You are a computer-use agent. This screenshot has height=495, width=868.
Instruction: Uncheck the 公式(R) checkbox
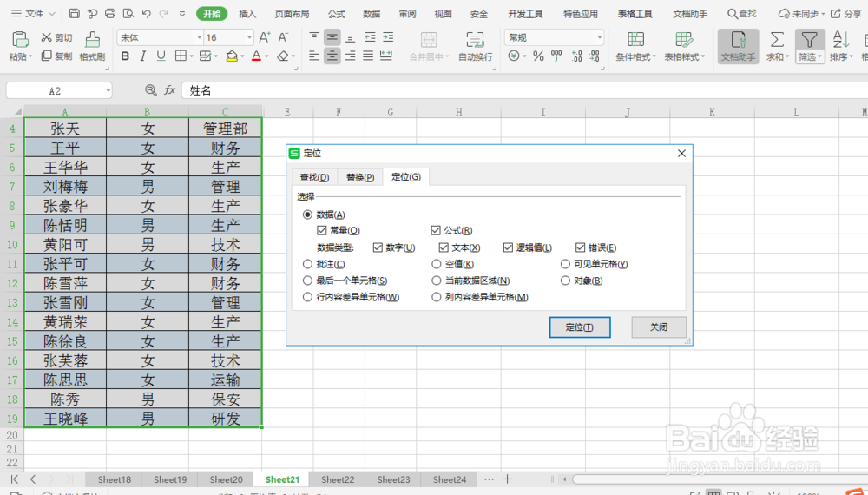point(436,230)
